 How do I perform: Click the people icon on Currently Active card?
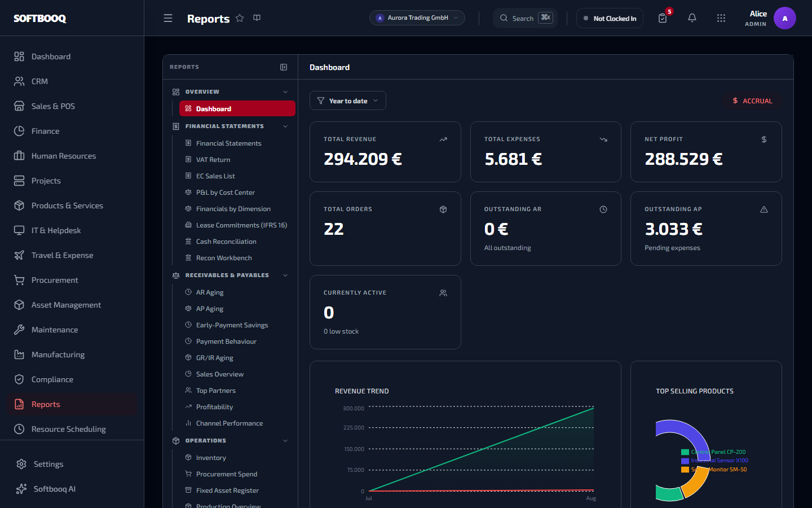coord(443,293)
